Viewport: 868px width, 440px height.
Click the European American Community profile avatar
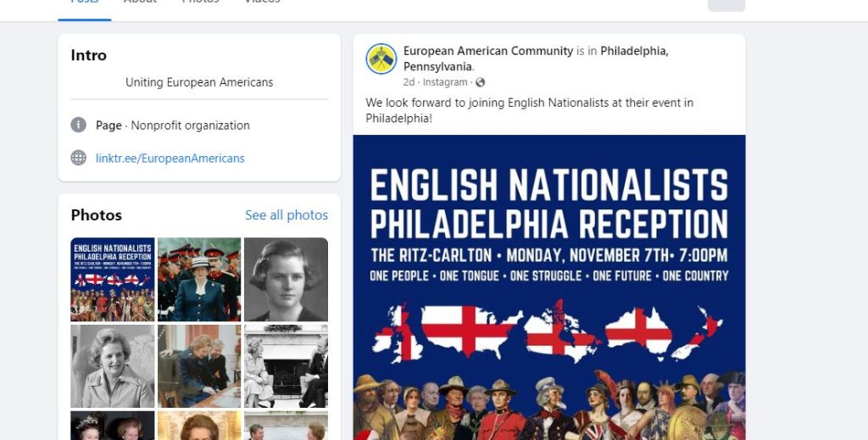pos(381,58)
